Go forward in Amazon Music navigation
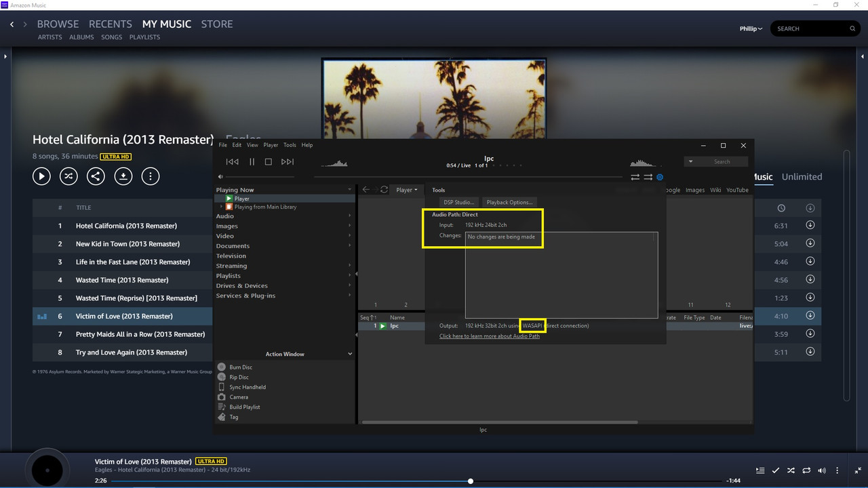The height and width of the screenshot is (488, 868). pyautogui.click(x=25, y=24)
